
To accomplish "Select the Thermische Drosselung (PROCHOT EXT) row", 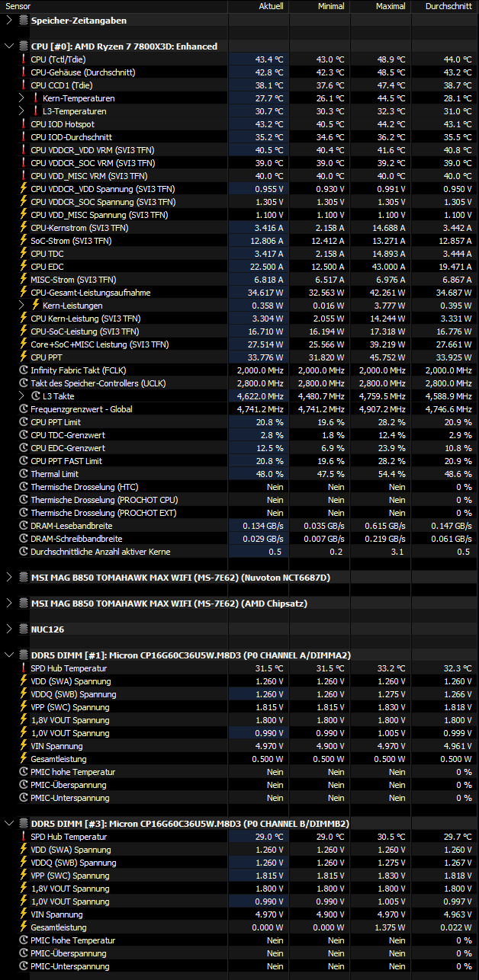I will (239, 513).
